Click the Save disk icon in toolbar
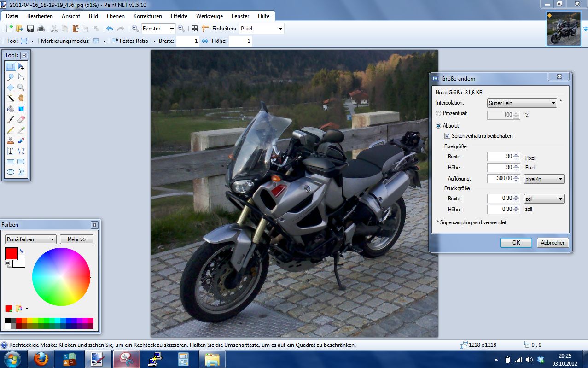 (30, 29)
